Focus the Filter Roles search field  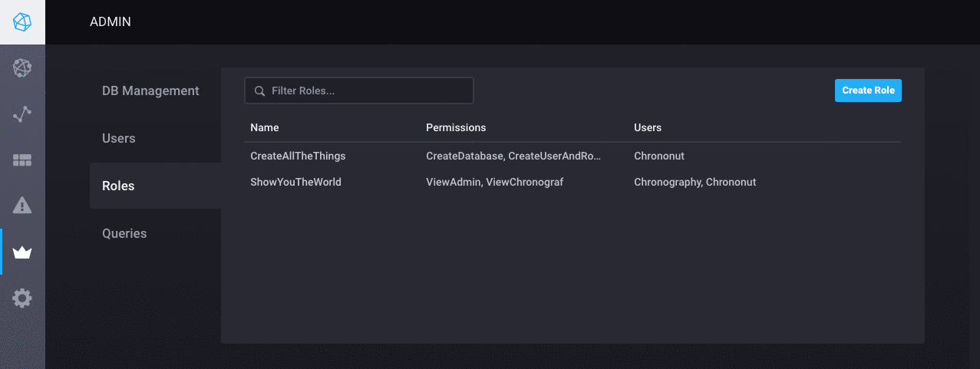click(x=368, y=91)
